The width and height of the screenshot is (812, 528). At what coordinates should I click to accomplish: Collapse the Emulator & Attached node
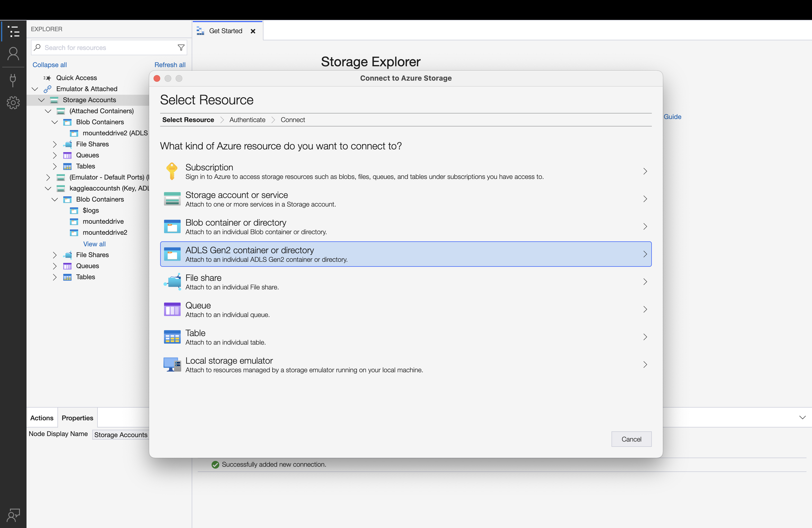[x=35, y=89]
